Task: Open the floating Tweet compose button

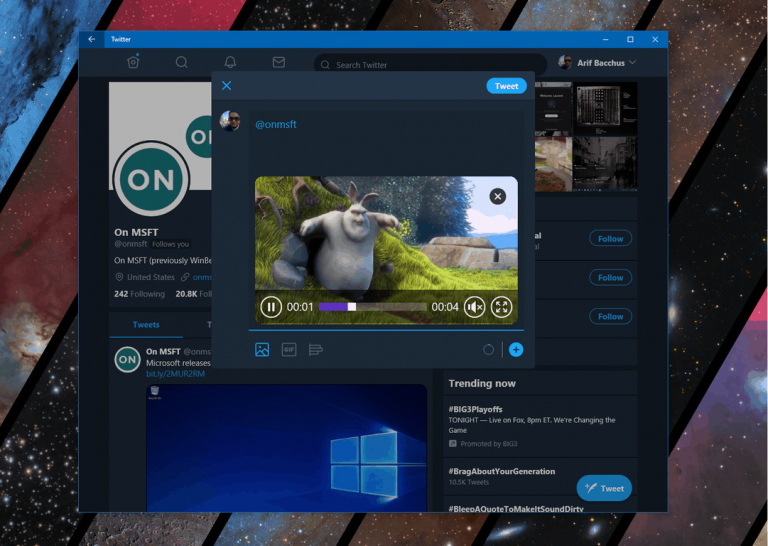Action: point(604,488)
